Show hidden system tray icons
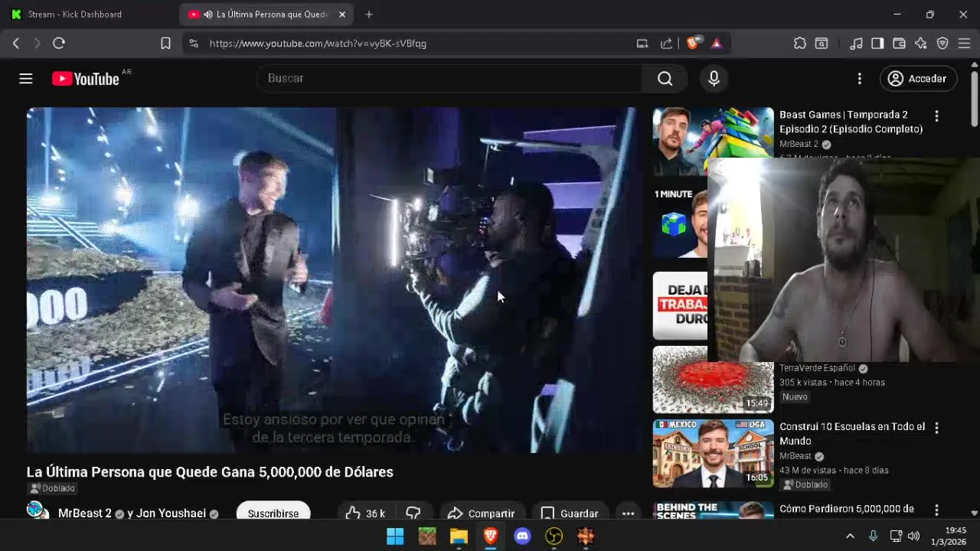This screenshot has height=551, width=980. 850,536
